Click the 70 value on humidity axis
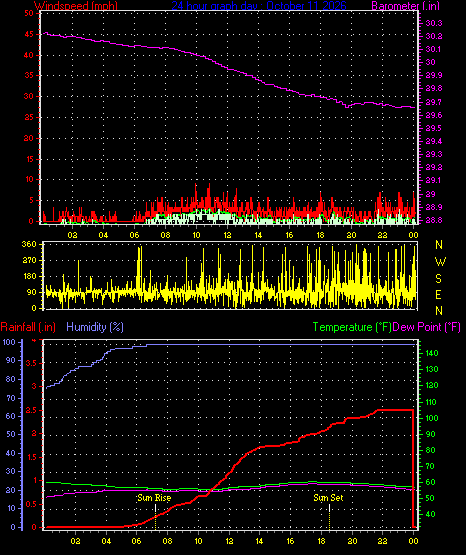The height and width of the screenshot is (555, 466). pos(11,398)
